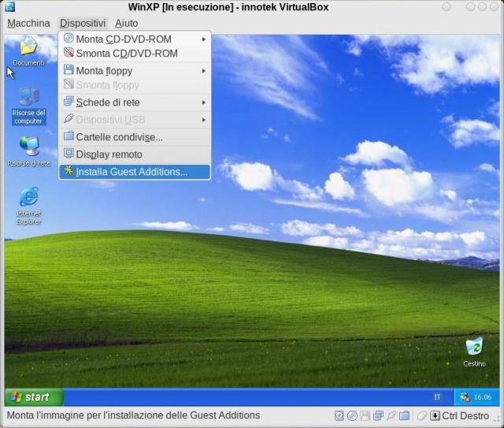Click the monitor icon beside Display remoto

coord(69,153)
